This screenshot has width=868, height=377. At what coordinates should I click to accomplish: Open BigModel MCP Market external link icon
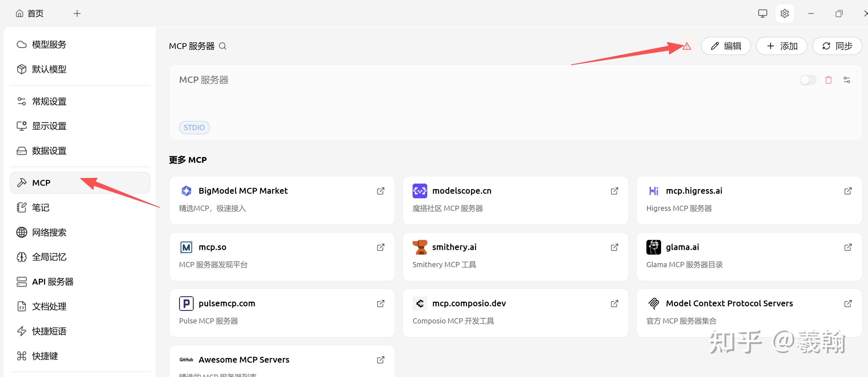[x=380, y=191]
